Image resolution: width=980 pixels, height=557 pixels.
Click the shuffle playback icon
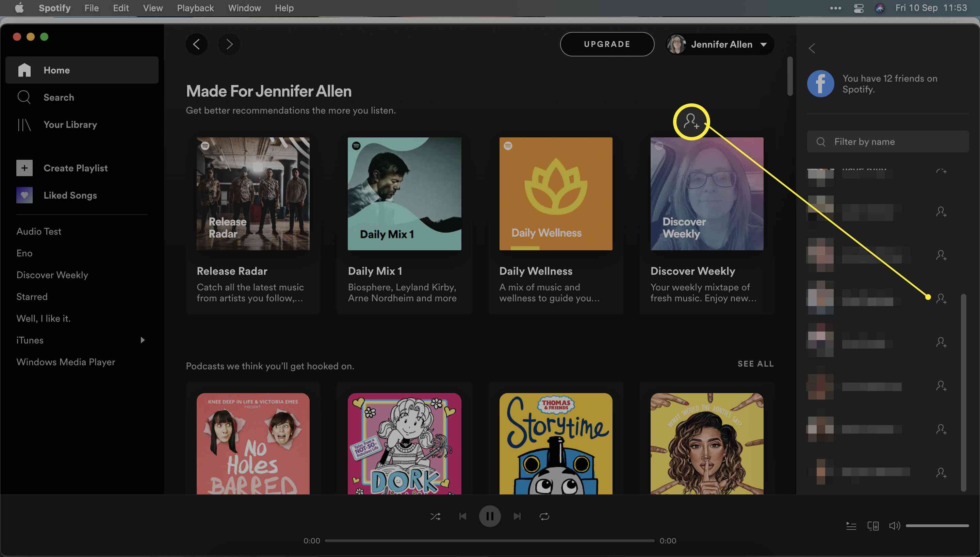pyautogui.click(x=436, y=516)
